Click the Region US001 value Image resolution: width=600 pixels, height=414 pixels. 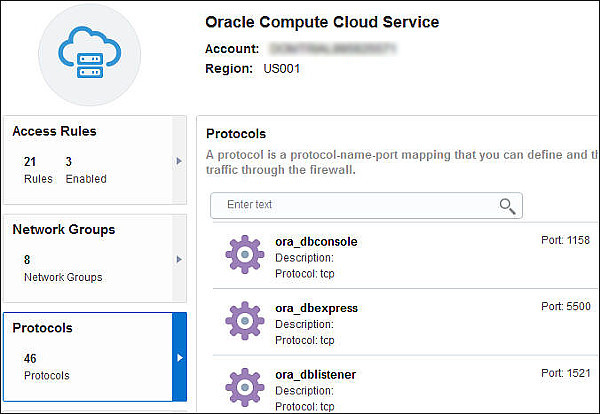pos(282,69)
